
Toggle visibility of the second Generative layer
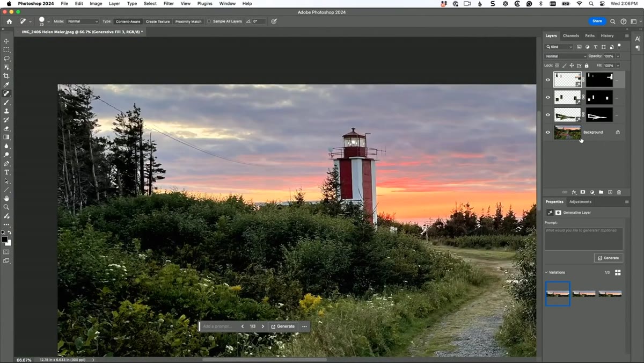(x=548, y=97)
